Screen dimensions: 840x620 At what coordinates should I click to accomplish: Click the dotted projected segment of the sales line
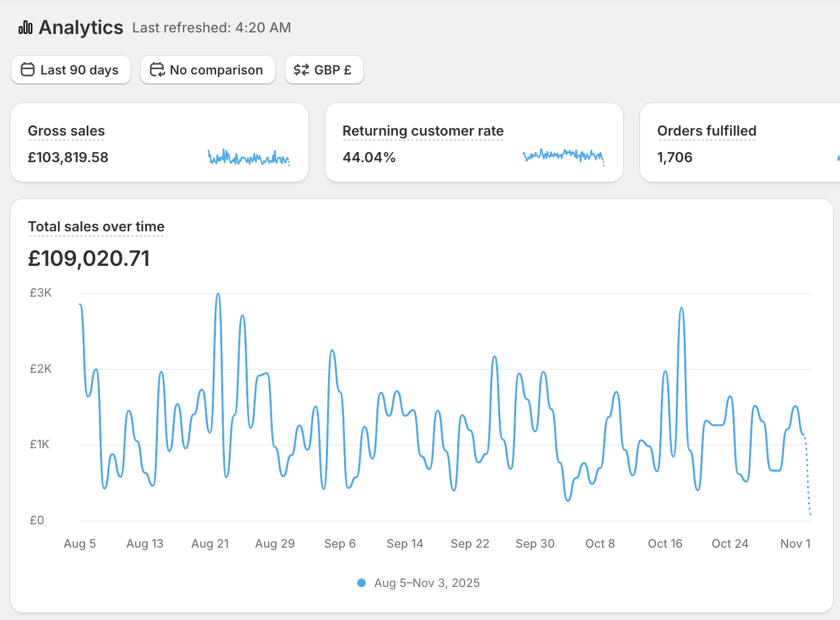point(808,476)
